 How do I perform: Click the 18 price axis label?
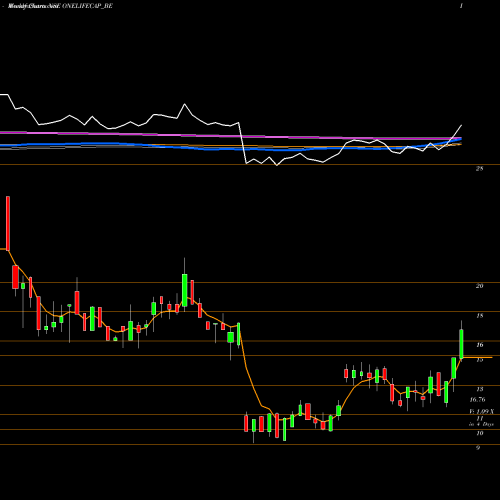point(479,315)
